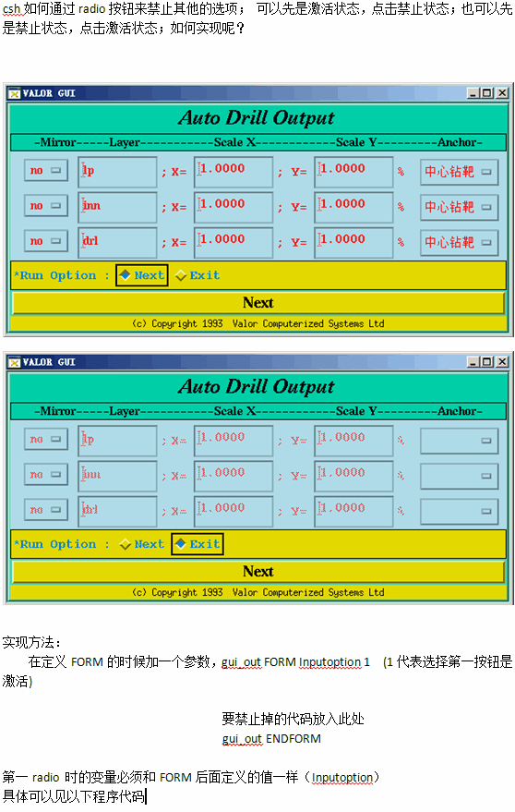Close the upper VALOR GUI window
The width and height of the screenshot is (515, 812).
502,93
